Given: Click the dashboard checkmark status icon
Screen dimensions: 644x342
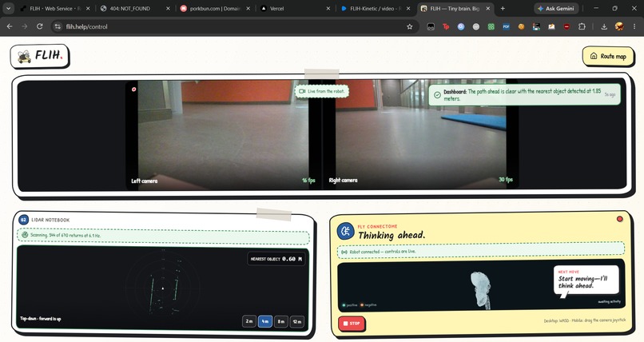Looking at the screenshot, I should (x=437, y=95).
